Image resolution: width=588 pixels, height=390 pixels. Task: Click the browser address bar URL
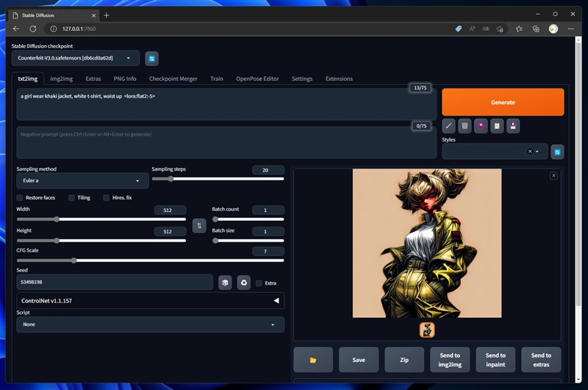(79, 29)
